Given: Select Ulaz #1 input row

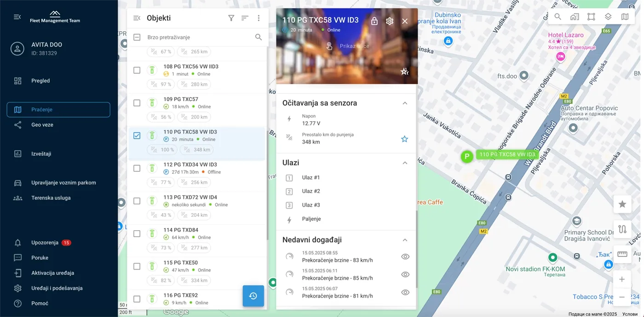Looking at the screenshot, I should click(346, 178).
